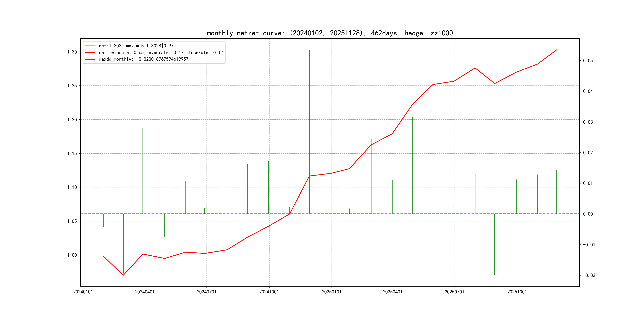Click the 20251001 x-axis label
The height and width of the screenshot is (322, 644).
517,292
